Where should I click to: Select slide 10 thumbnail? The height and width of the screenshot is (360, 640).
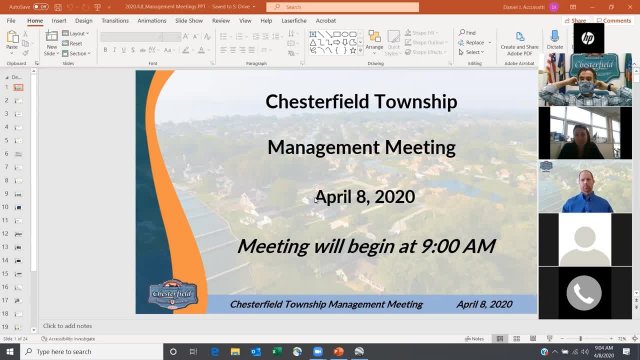pos(18,207)
